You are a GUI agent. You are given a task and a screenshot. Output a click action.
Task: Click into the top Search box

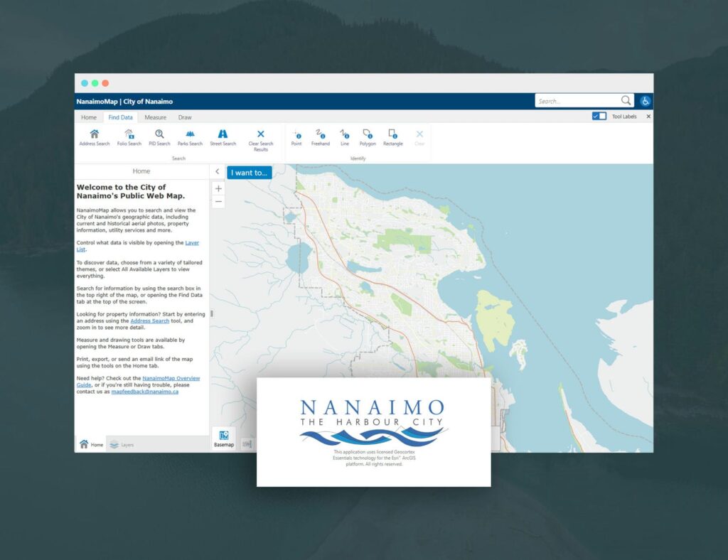tap(577, 101)
